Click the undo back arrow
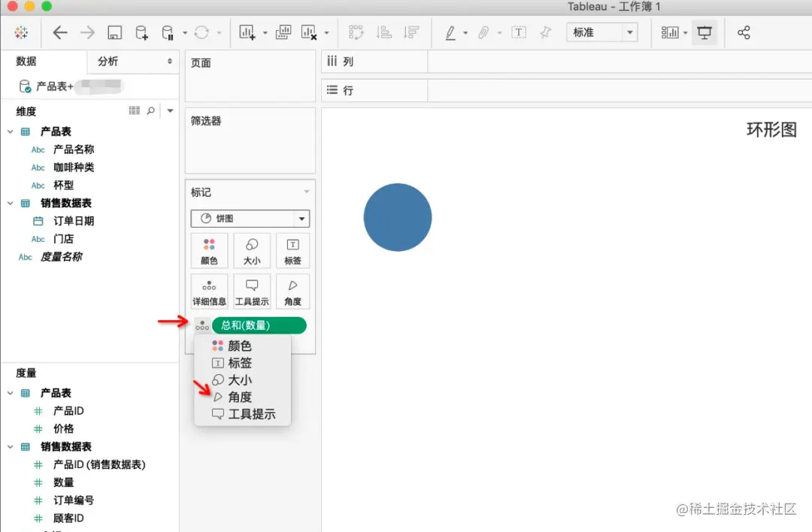The height and width of the screenshot is (532, 812). click(x=60, y=32)
